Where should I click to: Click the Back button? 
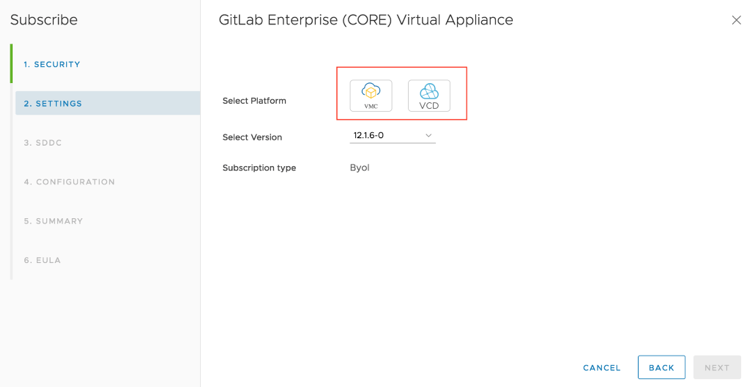tap(662, 367)
